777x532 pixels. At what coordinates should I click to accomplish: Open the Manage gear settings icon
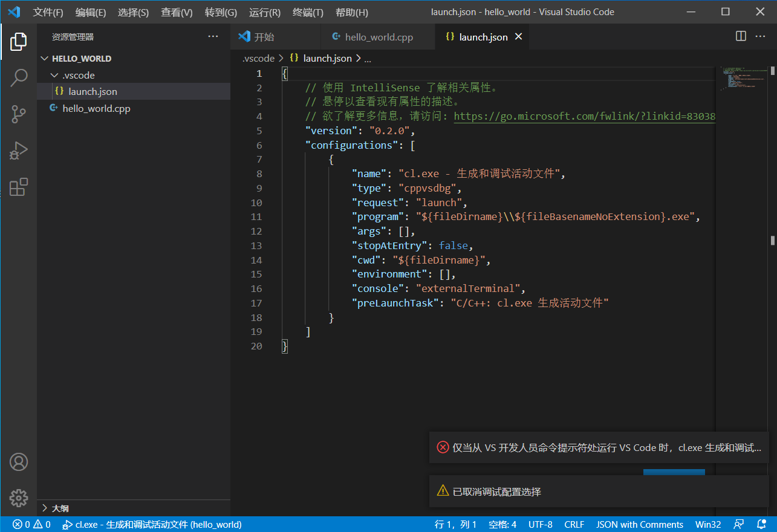pos(19,498)
